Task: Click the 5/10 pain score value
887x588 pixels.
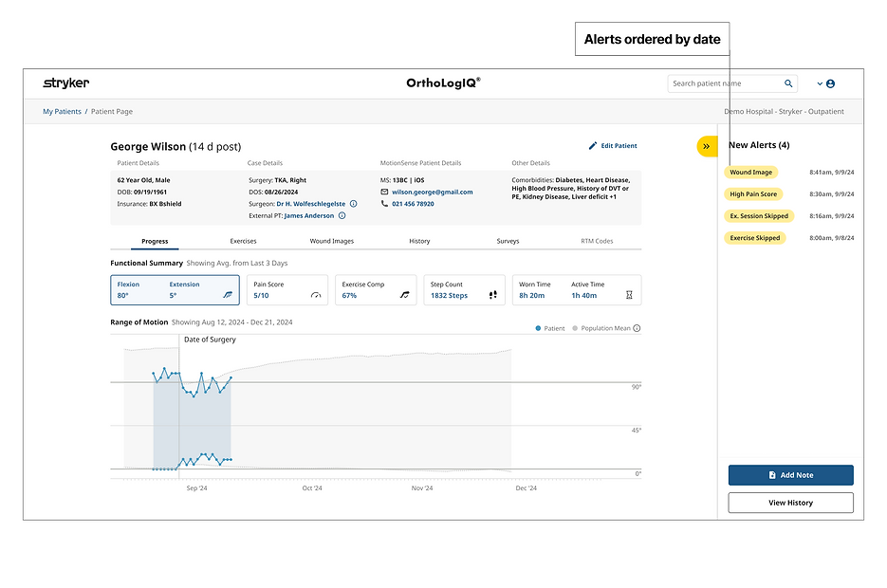Action: coord(261,296)
